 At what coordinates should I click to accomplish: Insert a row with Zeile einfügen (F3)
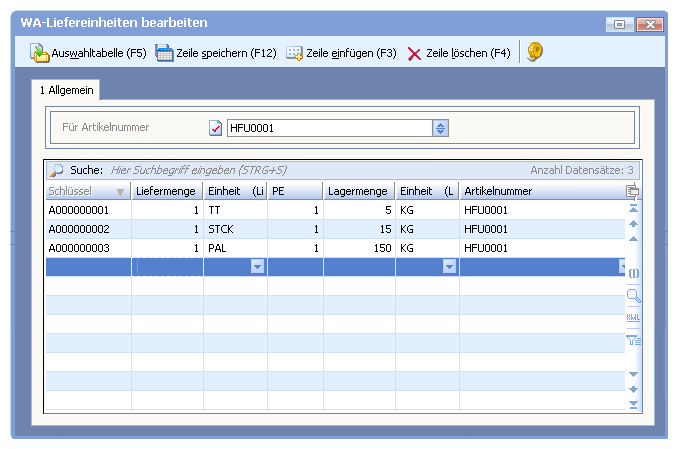tap(341, 53)
